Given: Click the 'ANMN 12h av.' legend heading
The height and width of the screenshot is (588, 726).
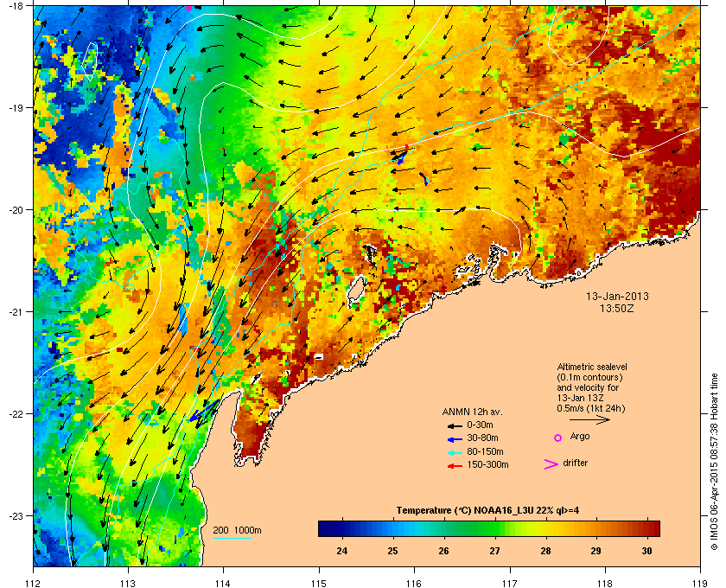Looking at the screenshot, I should click(x=472, y=412).
